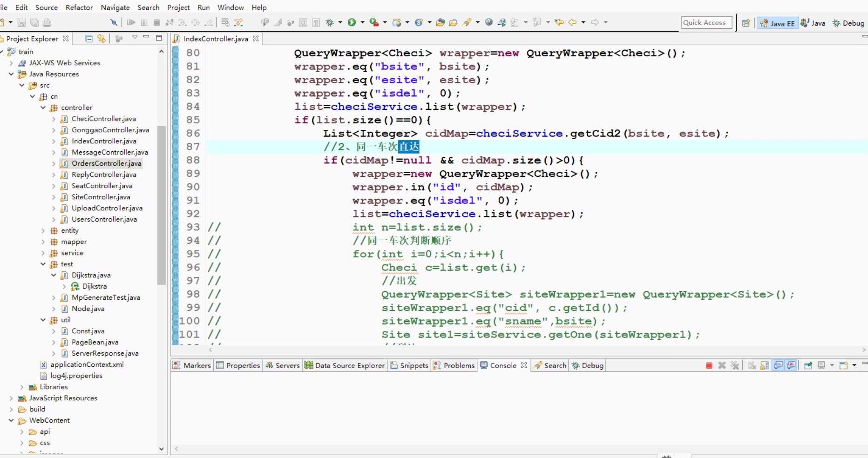Toggle Show Console on standard output change
This screenshot has height=458, width=868.
pos(778,365)
